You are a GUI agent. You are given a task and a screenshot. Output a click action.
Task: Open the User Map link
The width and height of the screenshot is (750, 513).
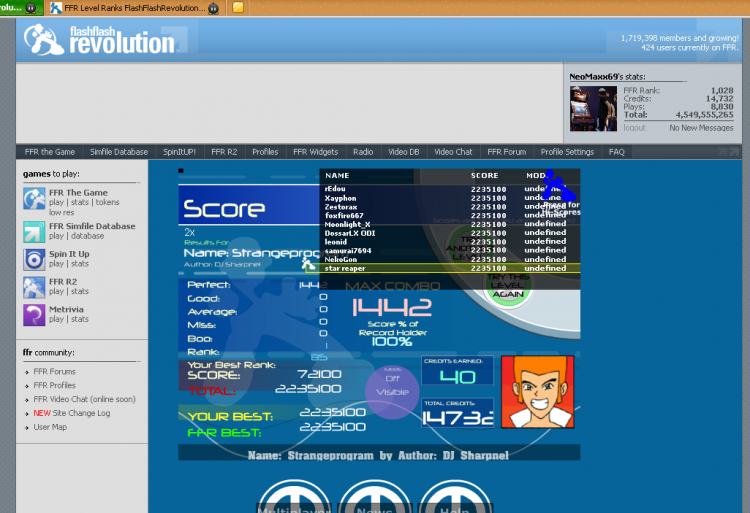click(x=50, y=427)
